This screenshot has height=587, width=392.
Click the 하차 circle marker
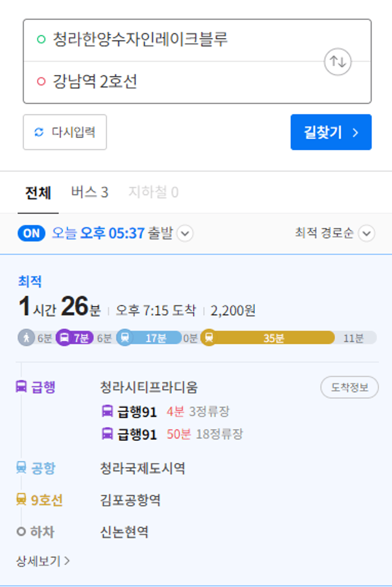[21, 532]
